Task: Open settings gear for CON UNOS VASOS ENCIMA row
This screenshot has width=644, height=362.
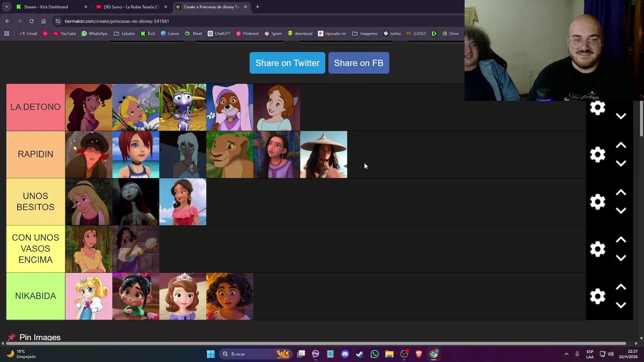Action: [x=597, y=249]
